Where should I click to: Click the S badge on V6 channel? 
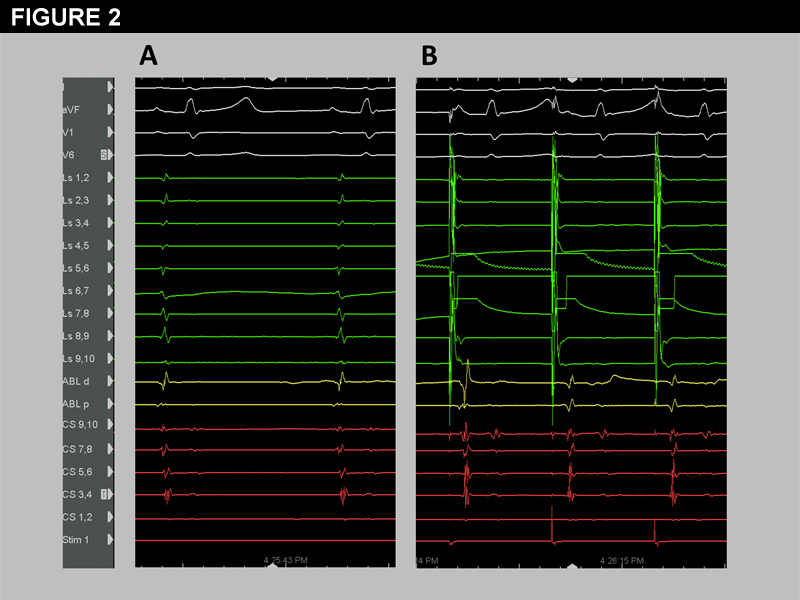coord(104,155)
